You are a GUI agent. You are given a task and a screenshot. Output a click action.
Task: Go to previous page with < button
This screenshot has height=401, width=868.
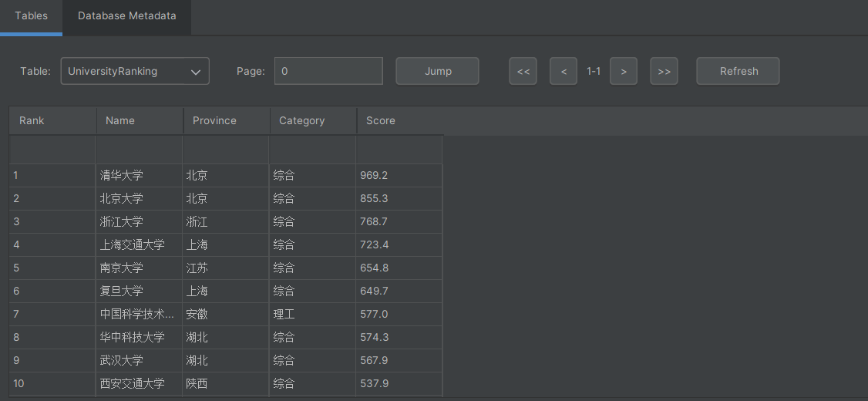564,71
